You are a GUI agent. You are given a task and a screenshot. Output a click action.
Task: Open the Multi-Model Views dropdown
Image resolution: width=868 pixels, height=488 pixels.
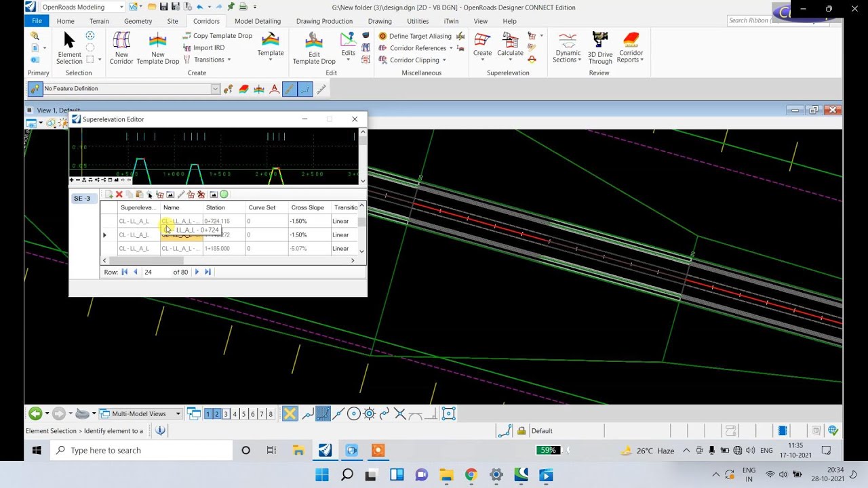click(x=140, y=413)
